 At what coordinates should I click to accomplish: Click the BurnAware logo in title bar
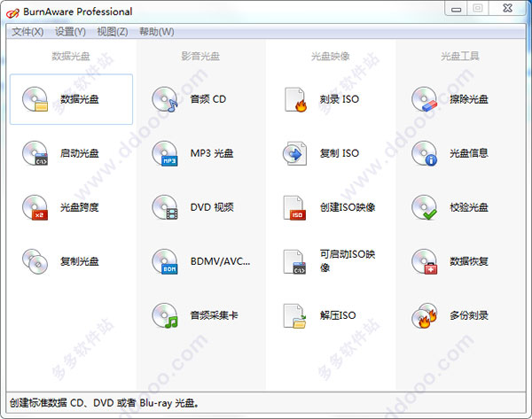[12, 12]
